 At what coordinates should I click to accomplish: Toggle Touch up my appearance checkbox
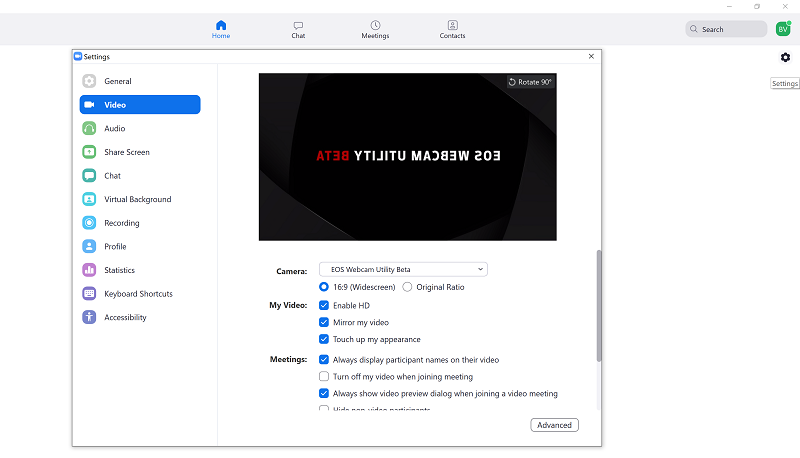323,339
